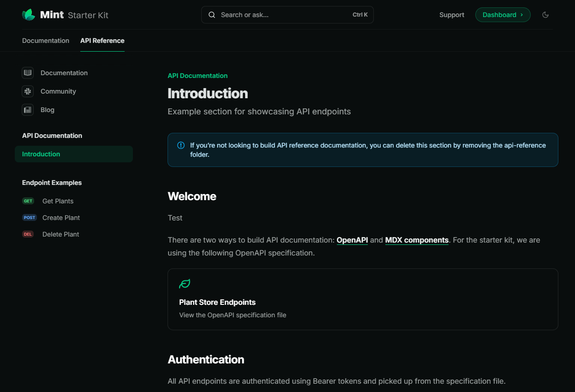Select the Documentation book icon in sidebar
Viewport: 575px width, 392px height.
point(28,73)
